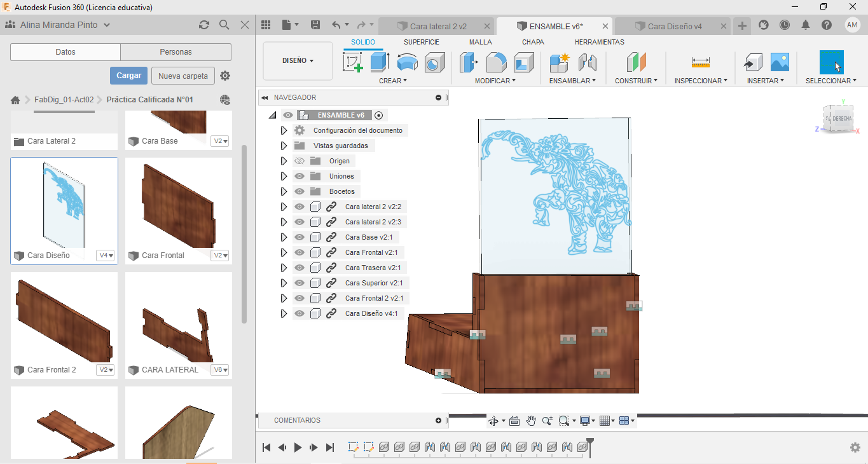
Task: Select the Measure tool icon
Action: 700,62
